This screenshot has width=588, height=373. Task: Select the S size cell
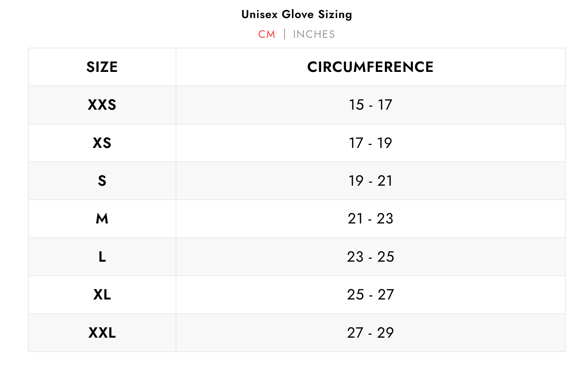click(x=102, y=181)
